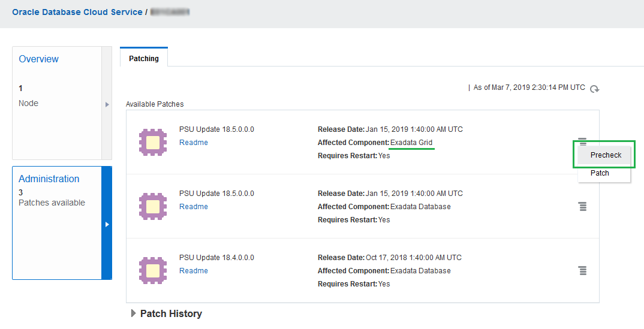Image resolution: width=644 pixels, height=329 pixels.
Task: Refresh the available patches list
Action: point(594,89)
